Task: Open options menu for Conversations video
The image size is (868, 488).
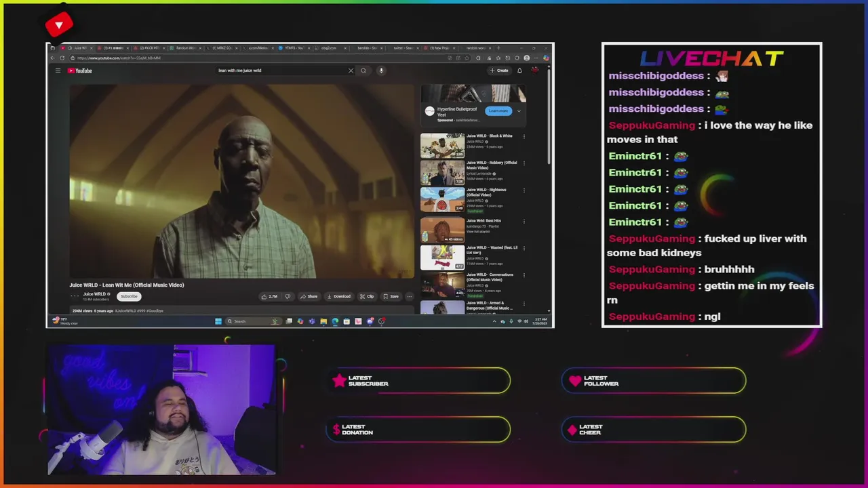Action: coord(524,275)
